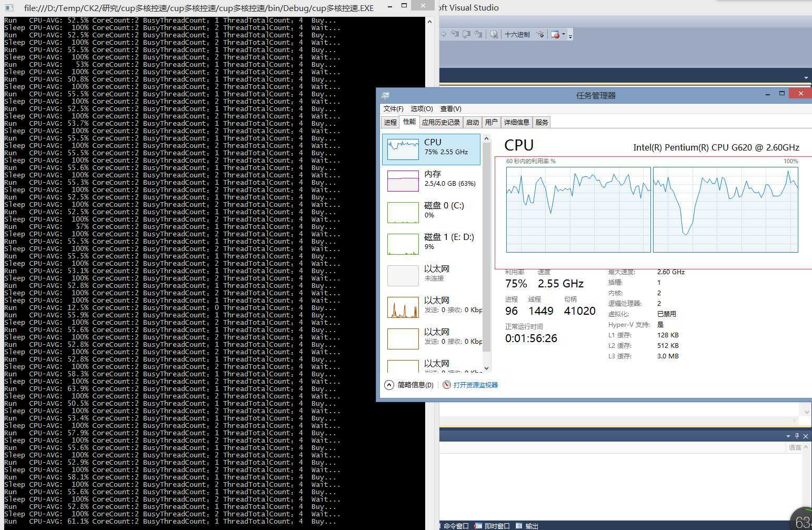Image resolution: width=812 pixels, height=530 pixels.
Task: Click the second CPU core utilization graph
Action: pos(726,209)
